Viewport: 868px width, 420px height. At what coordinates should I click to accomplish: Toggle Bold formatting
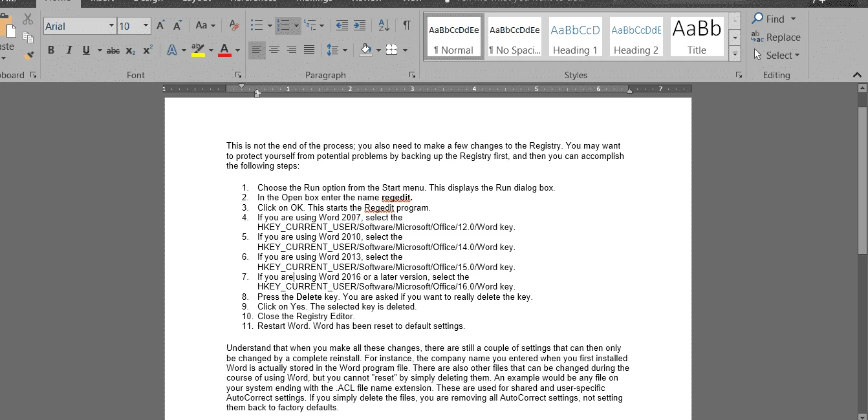click(51, 50)
